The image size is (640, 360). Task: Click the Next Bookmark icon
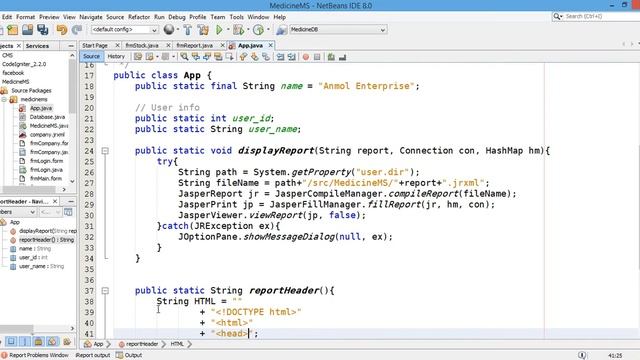point(255,57)
